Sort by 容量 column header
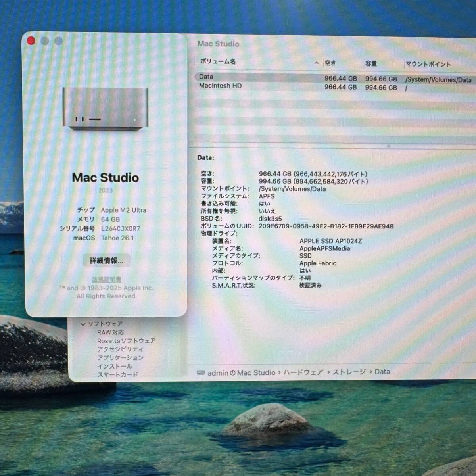This screenshot has width=476, height=476. coord(371,63)
